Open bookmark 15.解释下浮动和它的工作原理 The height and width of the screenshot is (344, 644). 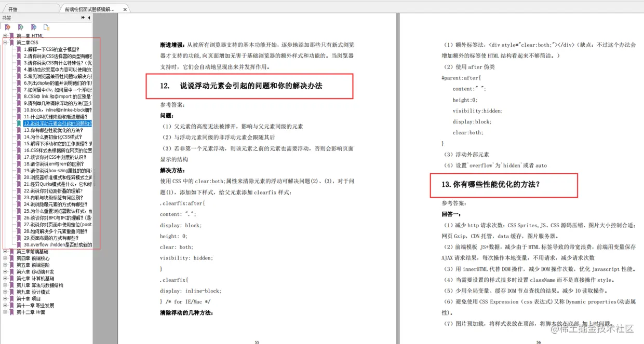point(58,144)
